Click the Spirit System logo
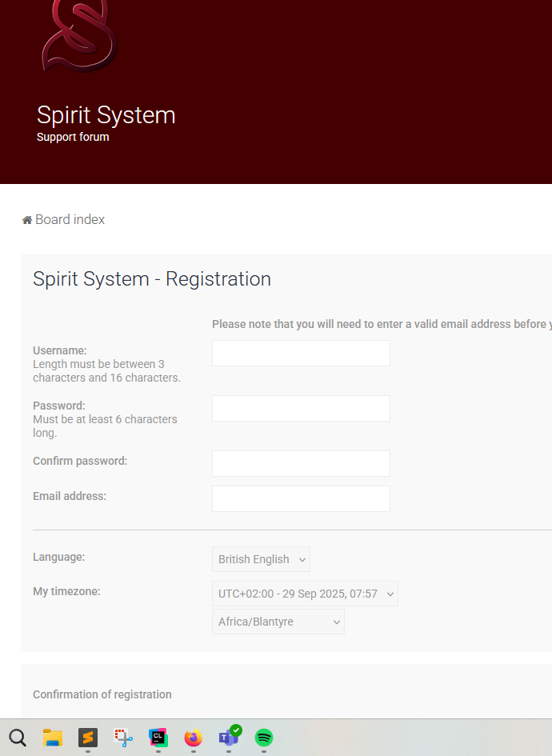The image size is (552, 756). click(x=79, y=35)
